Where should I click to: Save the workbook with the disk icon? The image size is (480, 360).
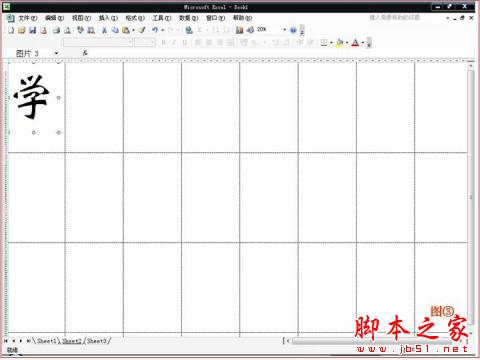pyautogui.click(x=33, y=30)
